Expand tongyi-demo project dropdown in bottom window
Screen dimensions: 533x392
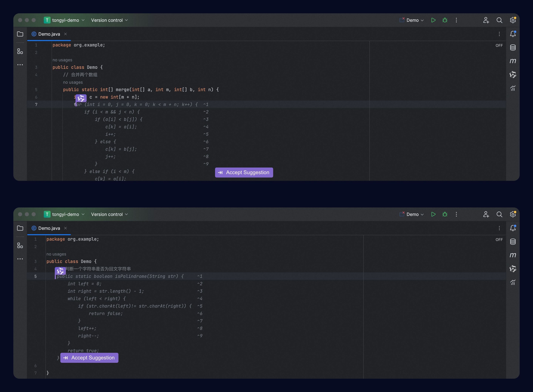(x=64, y=214)
